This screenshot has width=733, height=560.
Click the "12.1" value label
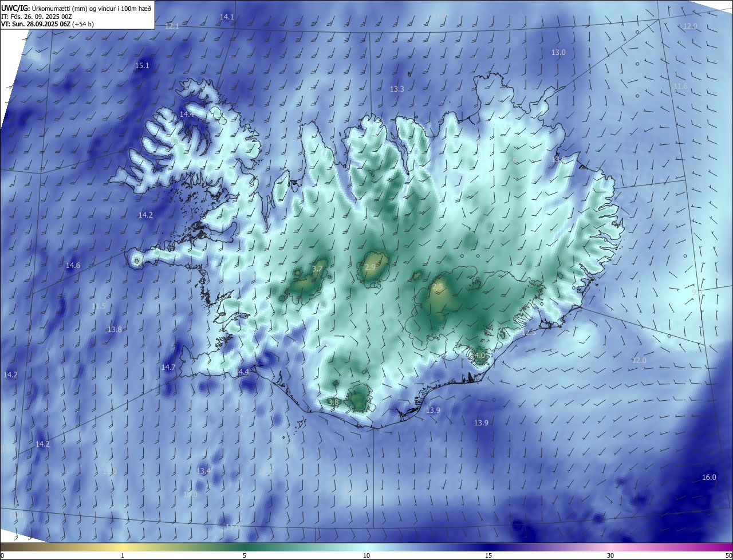click(172, 26)
